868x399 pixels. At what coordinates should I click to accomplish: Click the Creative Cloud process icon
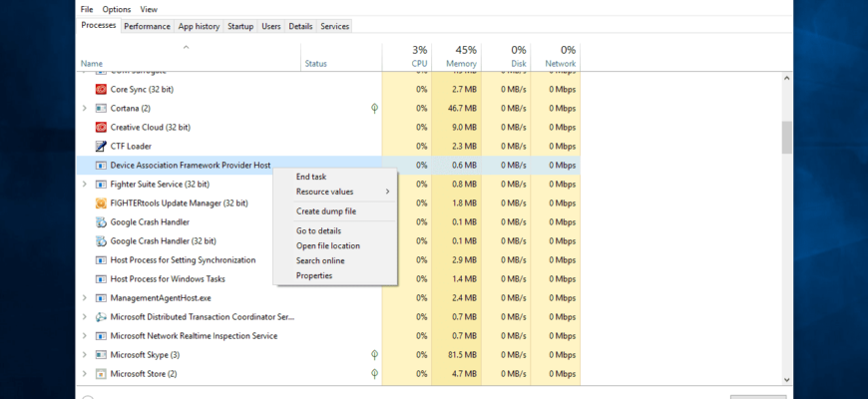101,128
